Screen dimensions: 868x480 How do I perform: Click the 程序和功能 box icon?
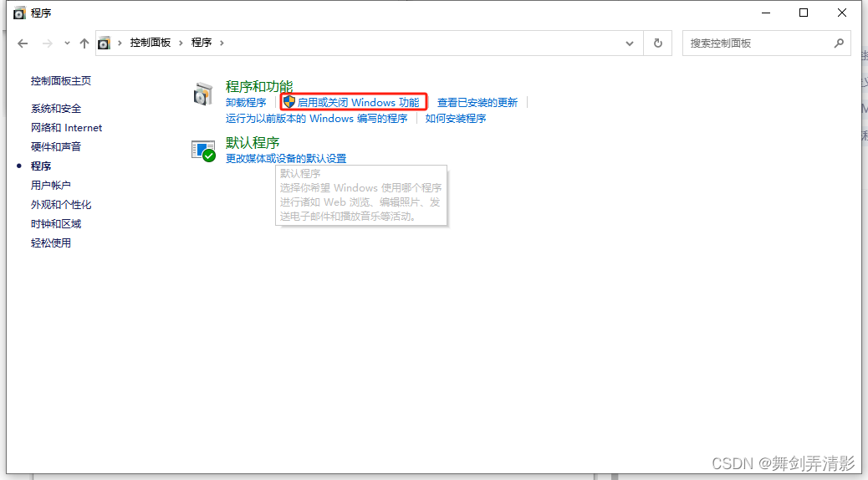[x=203, y=94]
